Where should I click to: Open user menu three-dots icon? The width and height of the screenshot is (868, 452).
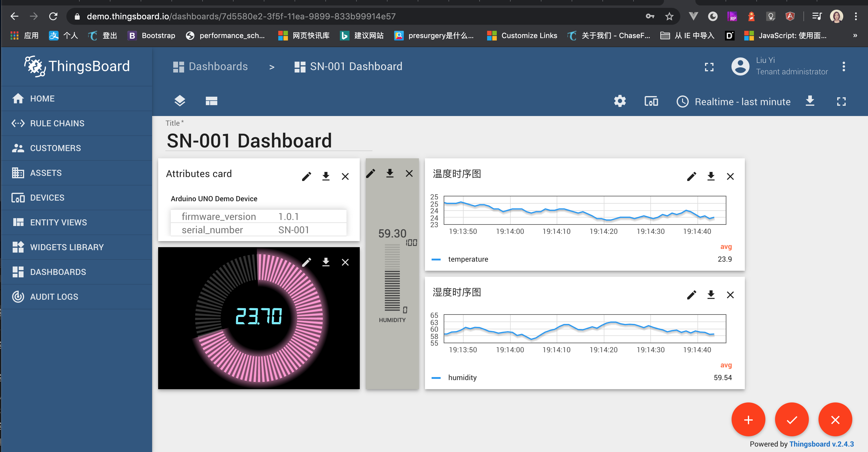(x=843, y=66)
